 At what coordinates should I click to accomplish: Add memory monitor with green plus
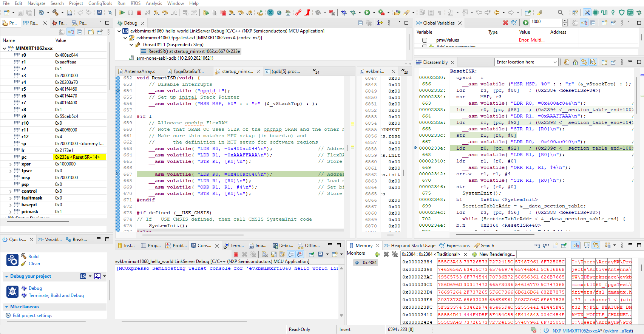tap(377, 254)
